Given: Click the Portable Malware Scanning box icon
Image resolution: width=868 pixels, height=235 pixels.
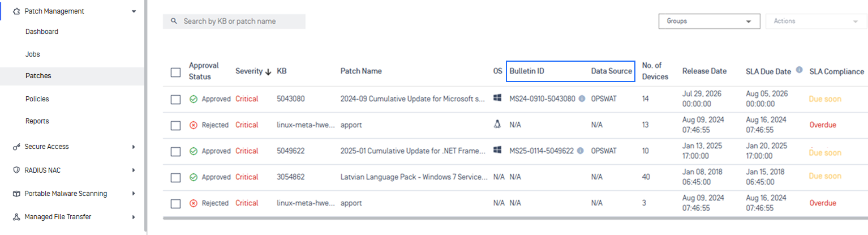Looking at the screenshot, I should pos(16,194).
